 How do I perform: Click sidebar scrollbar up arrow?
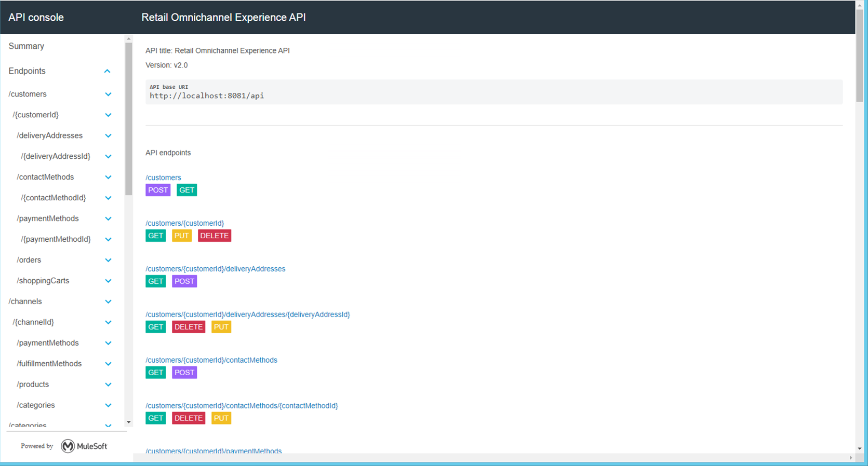129,39
